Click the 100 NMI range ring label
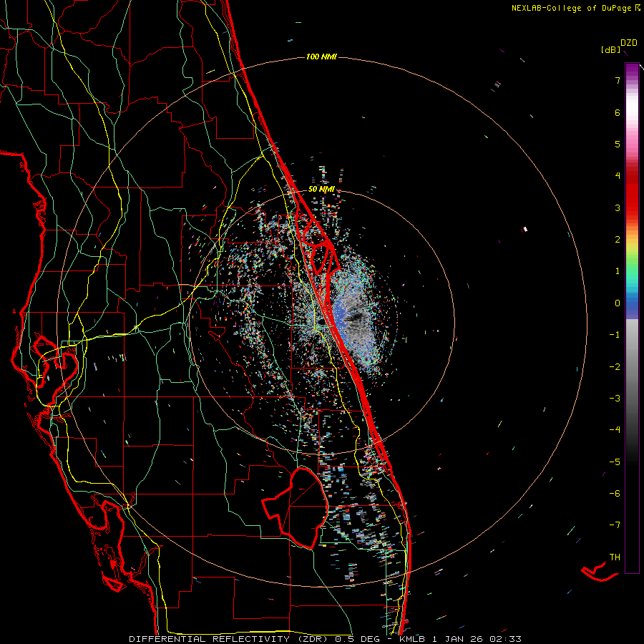This screenshot has height=644, width=644. click(x=321, y=57)
